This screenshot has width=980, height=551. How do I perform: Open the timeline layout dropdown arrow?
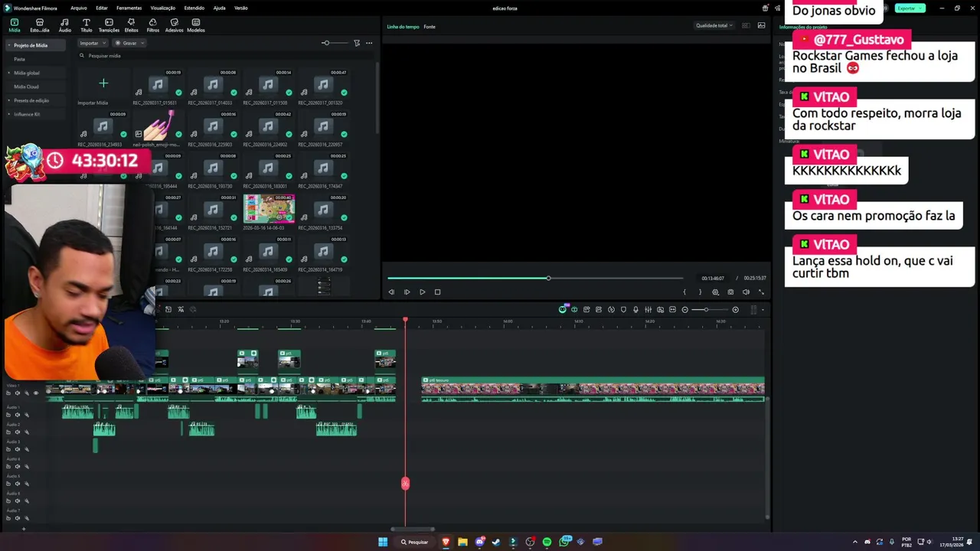click(763, 310)
